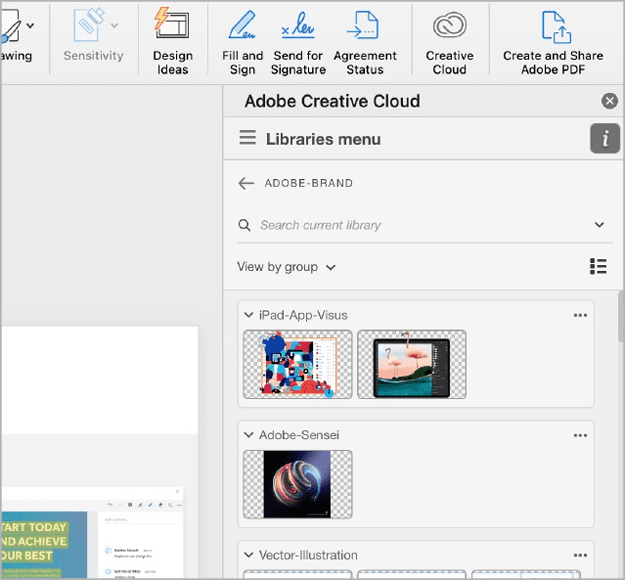Viewport: 625px width, 580px height.
Task: Click the info button in Libraries panel
Action: 605,138
